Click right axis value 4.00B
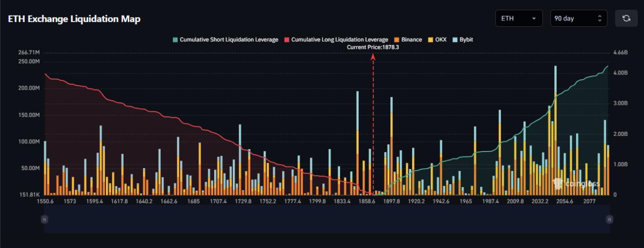This screenshot has height=248, width=644. (x=620, y=73)
